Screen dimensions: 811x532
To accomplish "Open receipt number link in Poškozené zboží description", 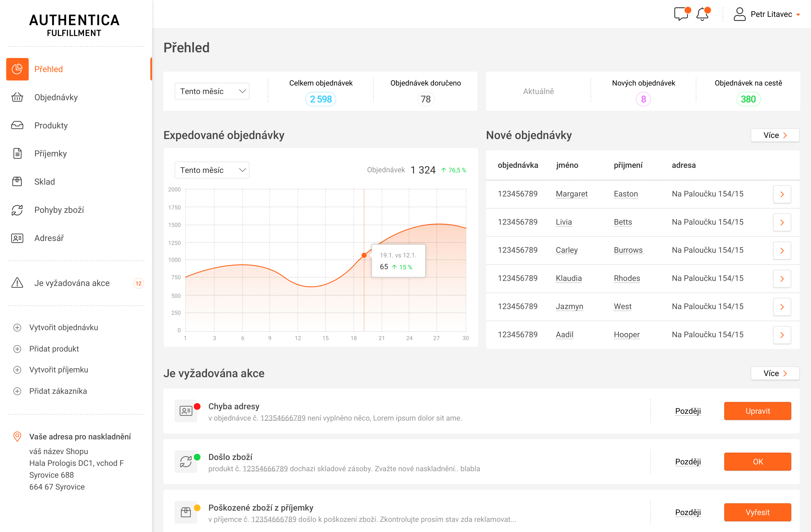I will (274, 520).
